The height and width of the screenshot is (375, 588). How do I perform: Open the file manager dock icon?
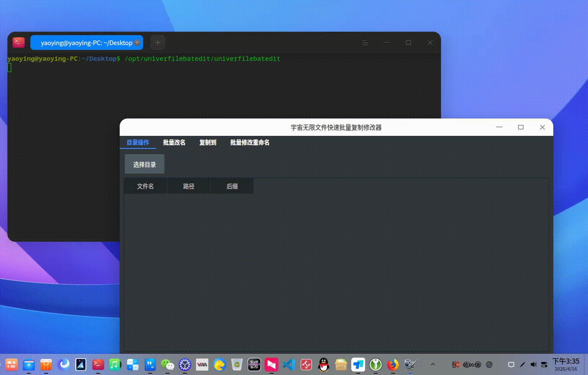coord(29,365)
